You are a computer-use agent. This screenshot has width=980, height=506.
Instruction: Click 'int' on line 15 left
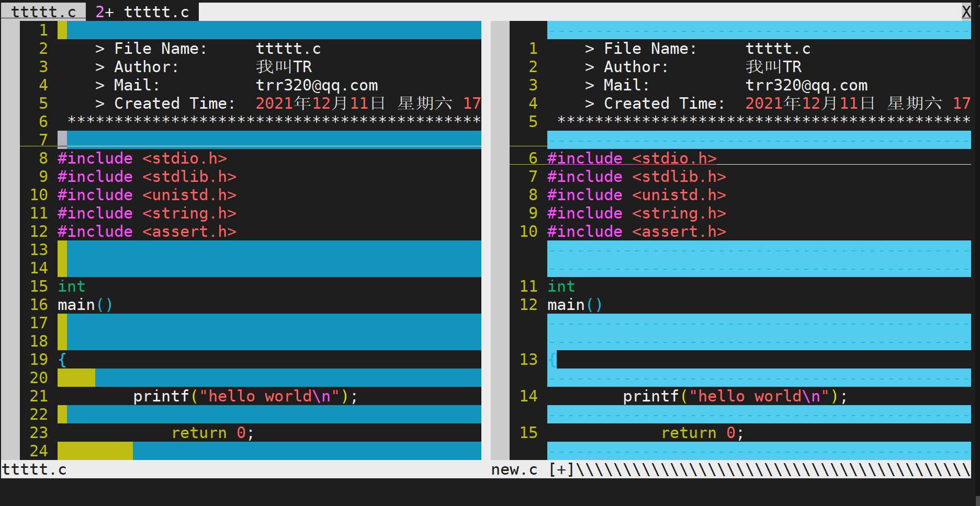point(72,286)
